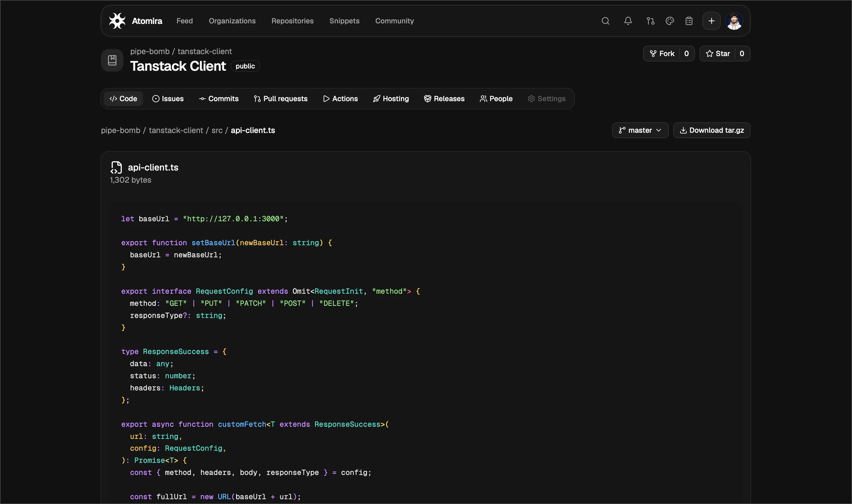Open the Issues tab
The height and width of the screenshot is (504, 852).
(168, 99)
